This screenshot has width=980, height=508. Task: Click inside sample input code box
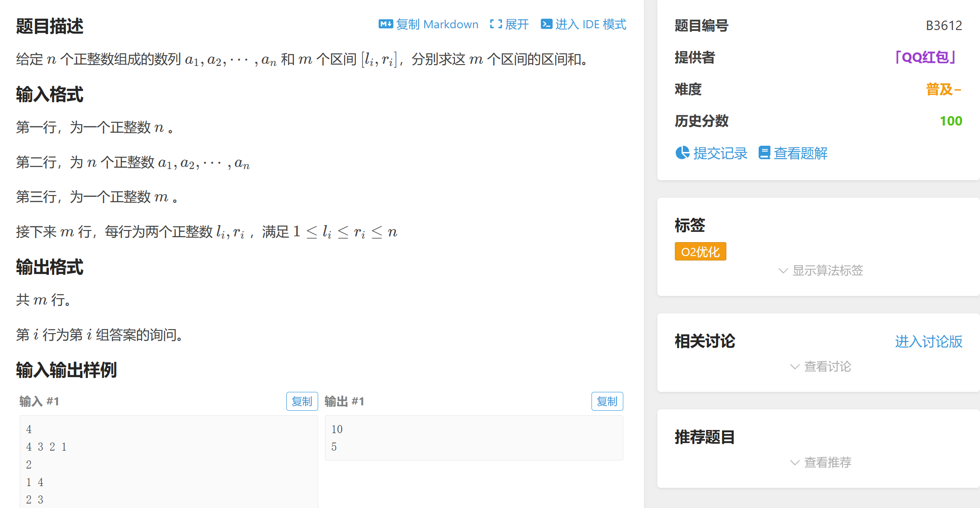[x=168, y=462]
